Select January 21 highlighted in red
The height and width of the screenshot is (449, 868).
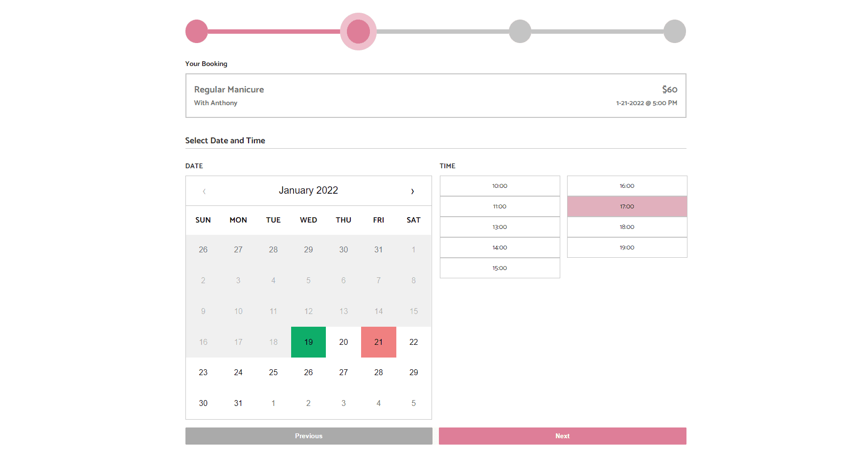coord(379,342)
